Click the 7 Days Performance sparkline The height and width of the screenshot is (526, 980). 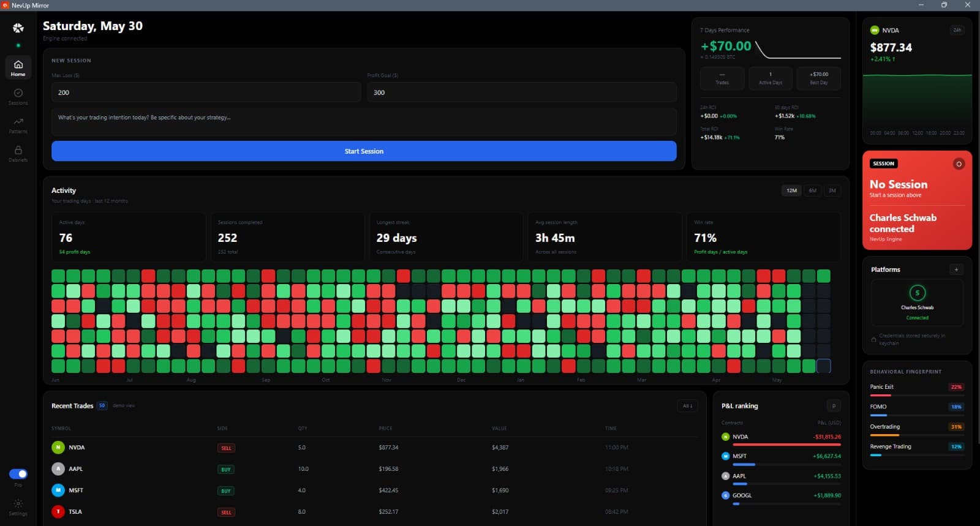pos(798,50)
